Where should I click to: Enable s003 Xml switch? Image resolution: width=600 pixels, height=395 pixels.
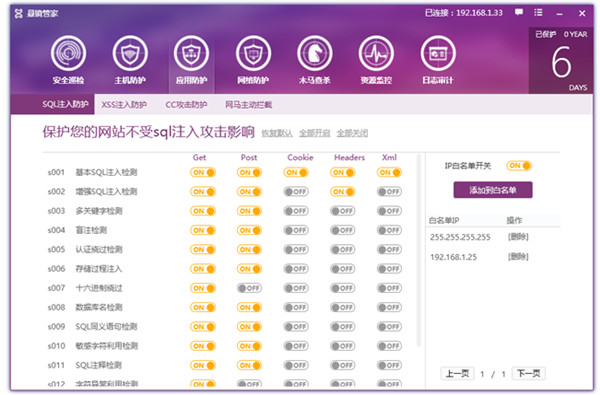[389, 211]
